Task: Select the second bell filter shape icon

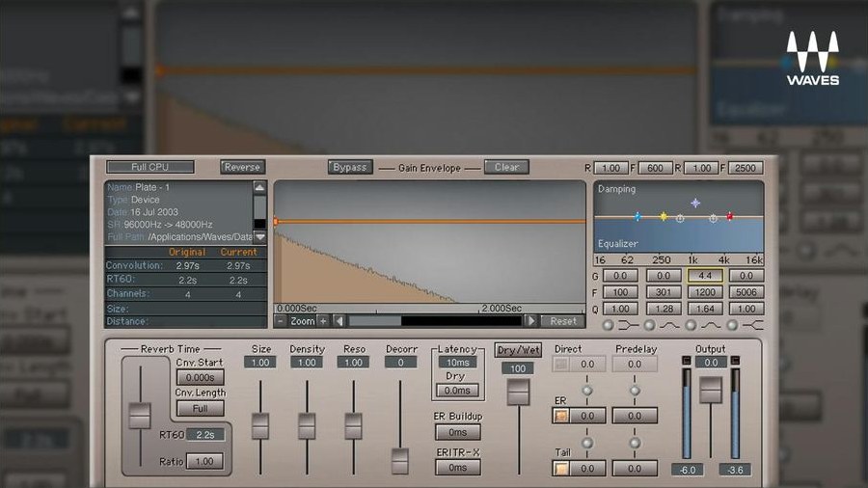Action: (711, 325)
